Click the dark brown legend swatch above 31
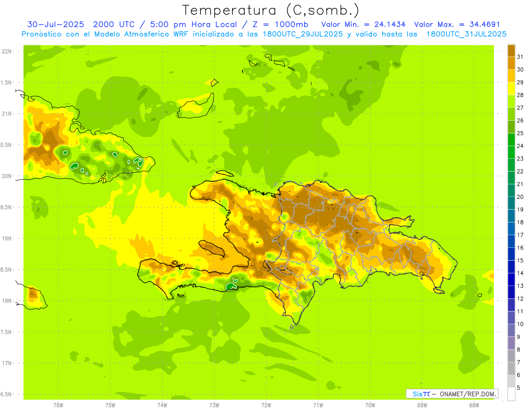 pyautogui.click(x=511, y=51)
